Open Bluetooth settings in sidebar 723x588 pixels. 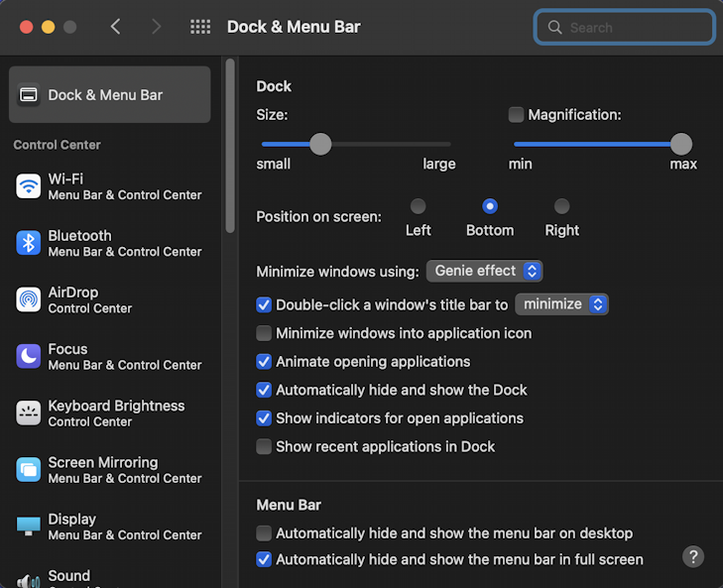(110, 243)
